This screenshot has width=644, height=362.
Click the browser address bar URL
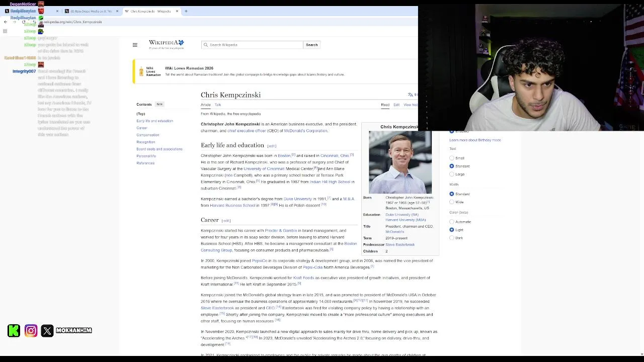[73, 22]
